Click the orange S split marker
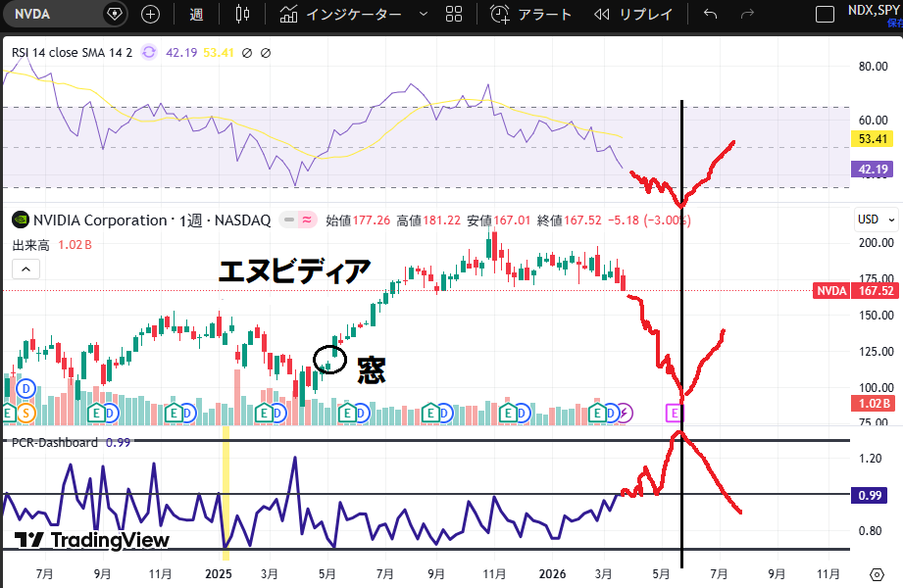 (x=25, y=413)
